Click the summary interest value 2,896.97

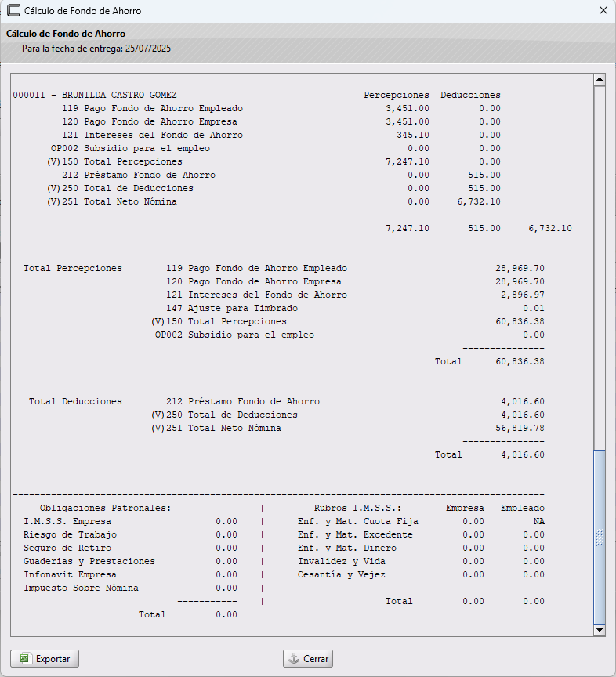tap(522, 295)
